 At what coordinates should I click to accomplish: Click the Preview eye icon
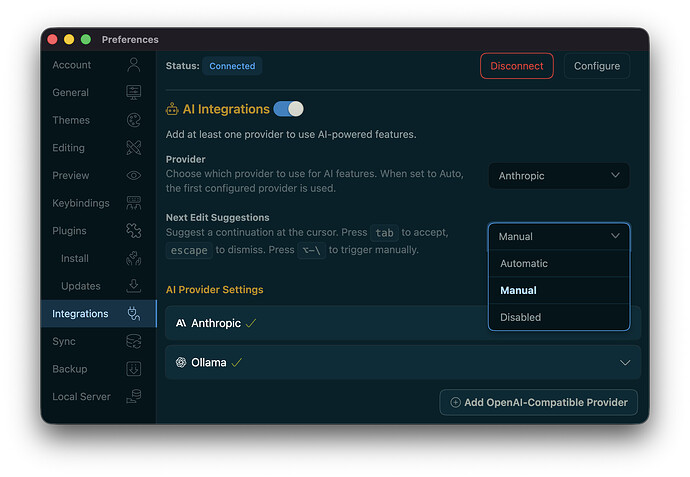click(134, 176)
